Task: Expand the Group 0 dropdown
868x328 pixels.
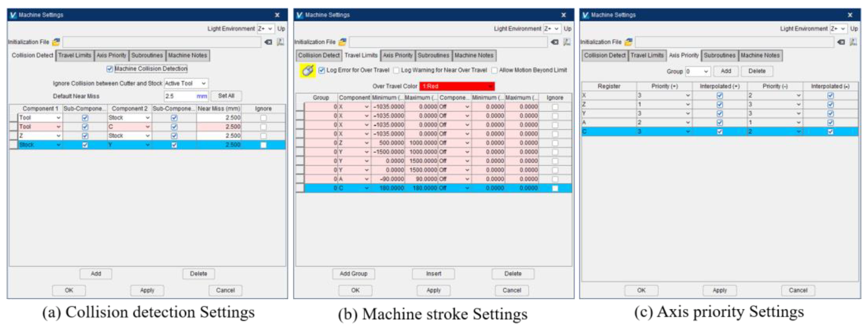Action: click(698, 72)
